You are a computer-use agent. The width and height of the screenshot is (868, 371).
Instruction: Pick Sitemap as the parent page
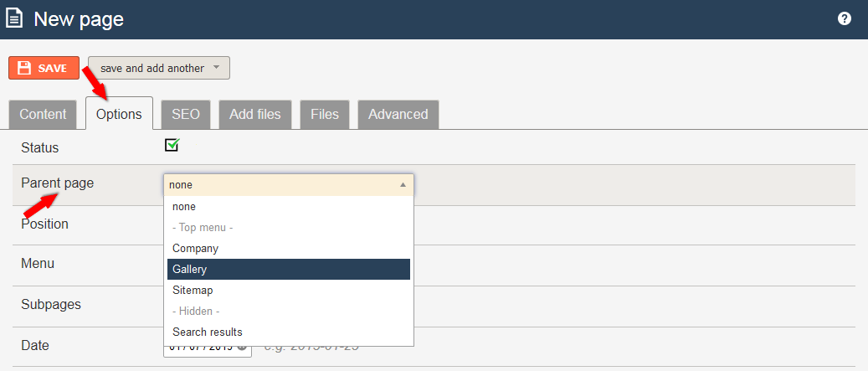point(289,290)
